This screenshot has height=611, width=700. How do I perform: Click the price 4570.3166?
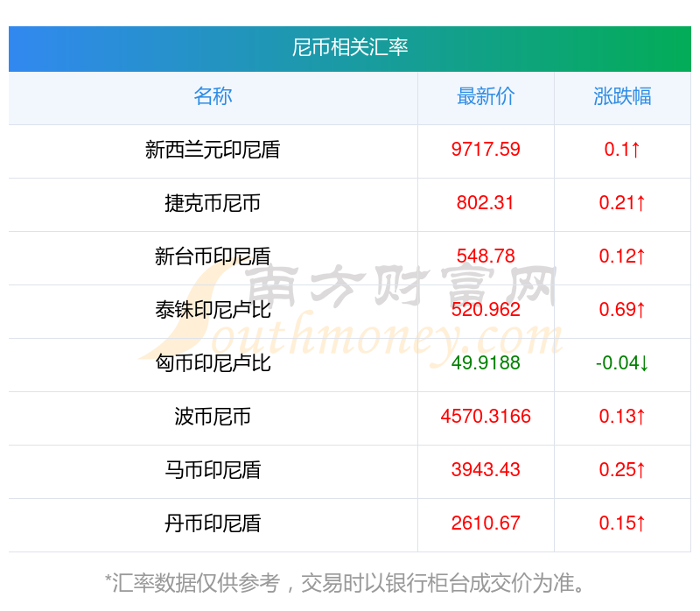(x=486, y=417)
